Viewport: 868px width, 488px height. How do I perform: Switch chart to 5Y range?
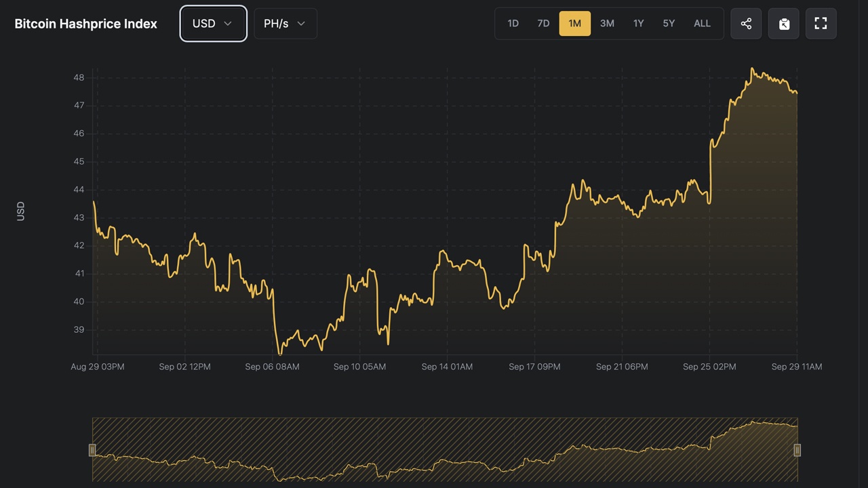[669, 24]
